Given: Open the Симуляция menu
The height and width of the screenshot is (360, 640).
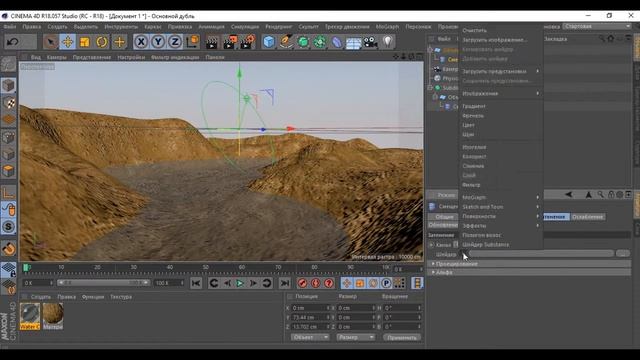Looking at the screenshot, I should coord(244,27).
